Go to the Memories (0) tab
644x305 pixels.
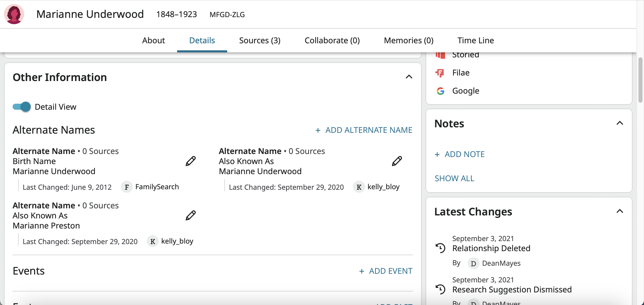click(409, 40)
